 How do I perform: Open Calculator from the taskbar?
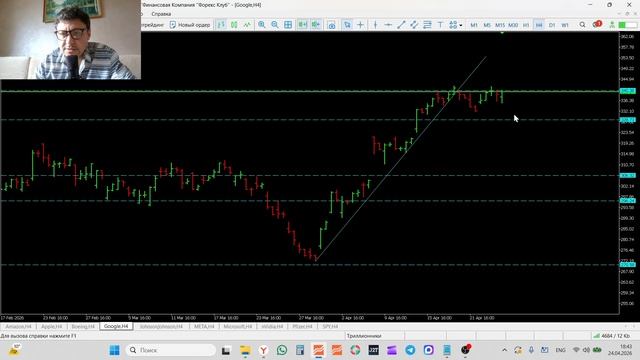tap(300, 350)
